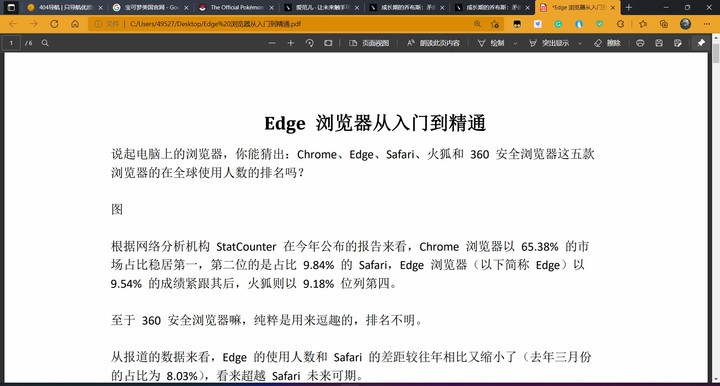Click the PDF page number field
The image size is (720, 386).
click(11, 43)
